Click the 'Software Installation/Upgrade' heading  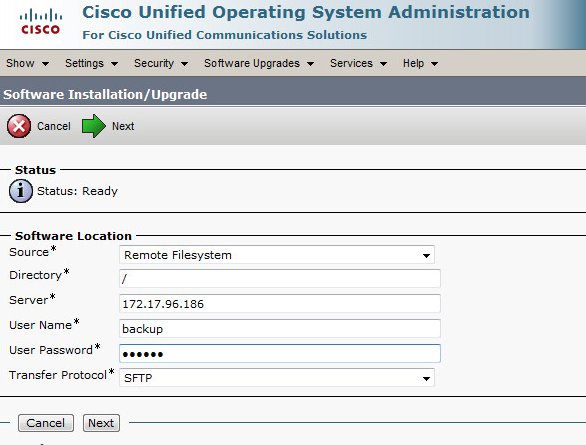(x=105, y=95)
